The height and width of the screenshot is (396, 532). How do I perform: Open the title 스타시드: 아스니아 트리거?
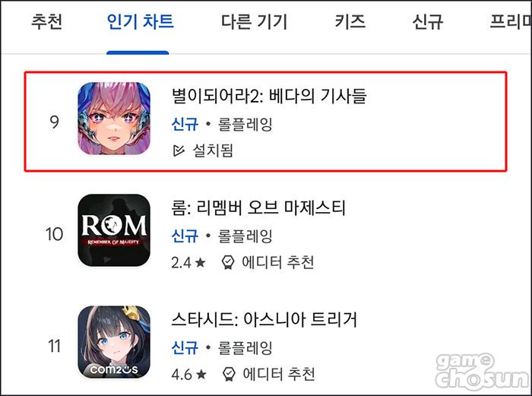coord(264,319)
